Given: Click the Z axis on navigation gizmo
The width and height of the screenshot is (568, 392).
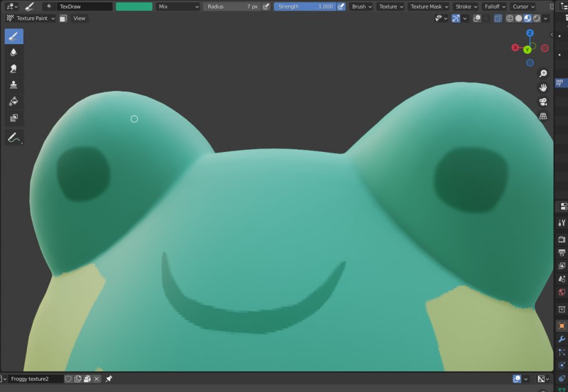Looking at the screenshot, I should pyautogui.click(x=530, y=33).
